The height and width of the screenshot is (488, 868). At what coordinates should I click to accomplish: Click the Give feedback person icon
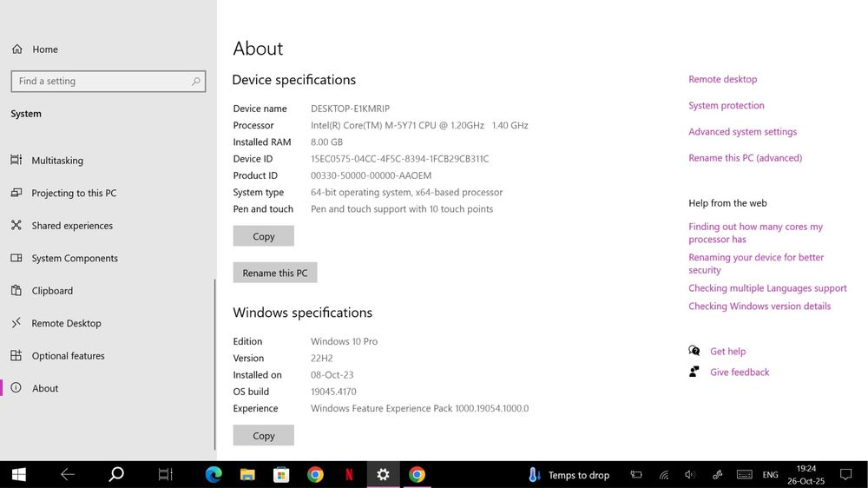click(x=694, y=372)
